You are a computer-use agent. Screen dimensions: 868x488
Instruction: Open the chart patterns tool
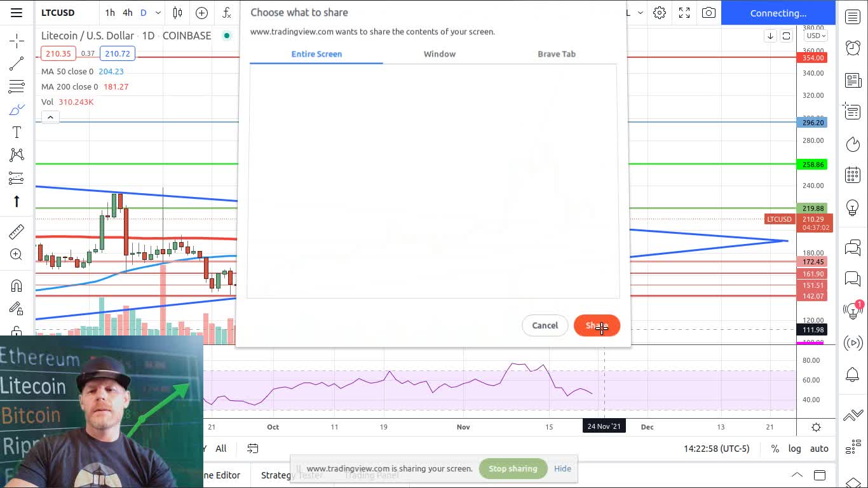pyautogui.click(x=17, y=155)
